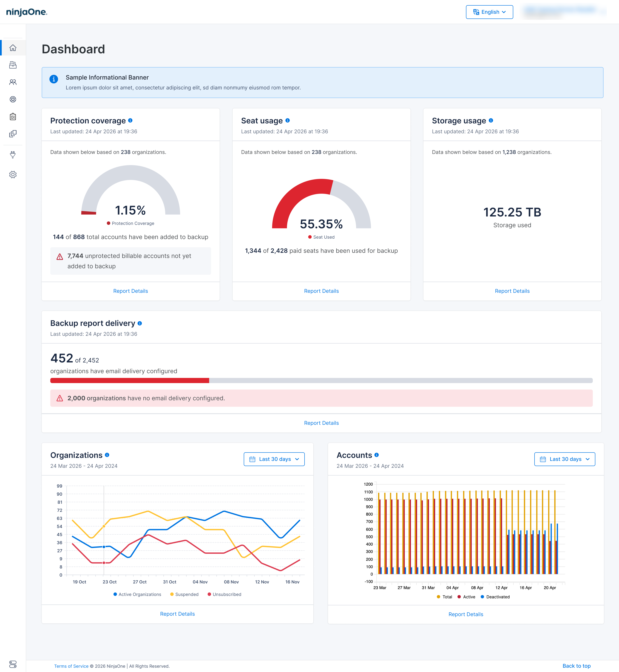Toggle Suspended legend series in Organizations chart
Image resolution: width=619 pixels, height=672 pixels.
184,594
